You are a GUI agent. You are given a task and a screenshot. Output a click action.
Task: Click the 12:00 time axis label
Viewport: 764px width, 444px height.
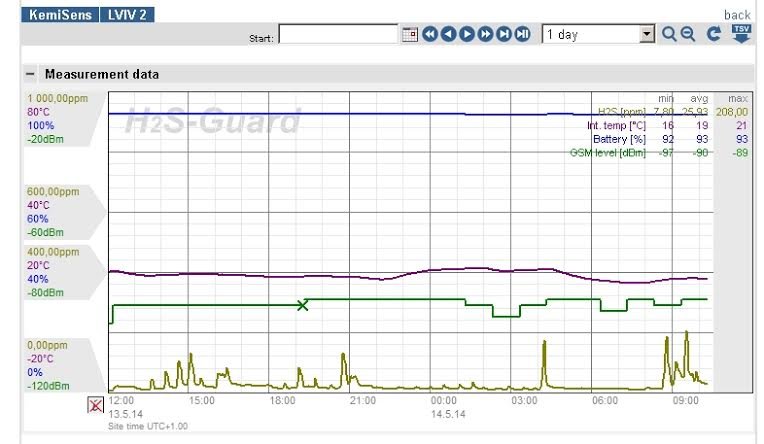[121, 401]
